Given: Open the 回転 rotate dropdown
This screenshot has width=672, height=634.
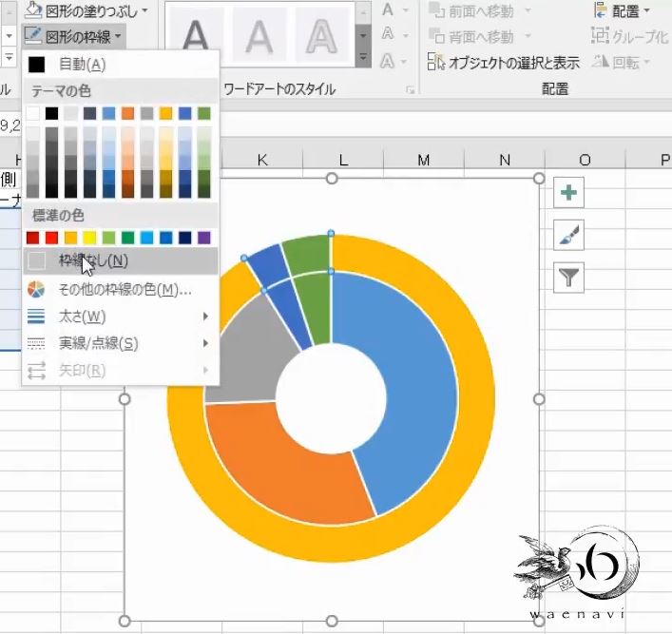Looking at the screenshot, I should (621, 63).
